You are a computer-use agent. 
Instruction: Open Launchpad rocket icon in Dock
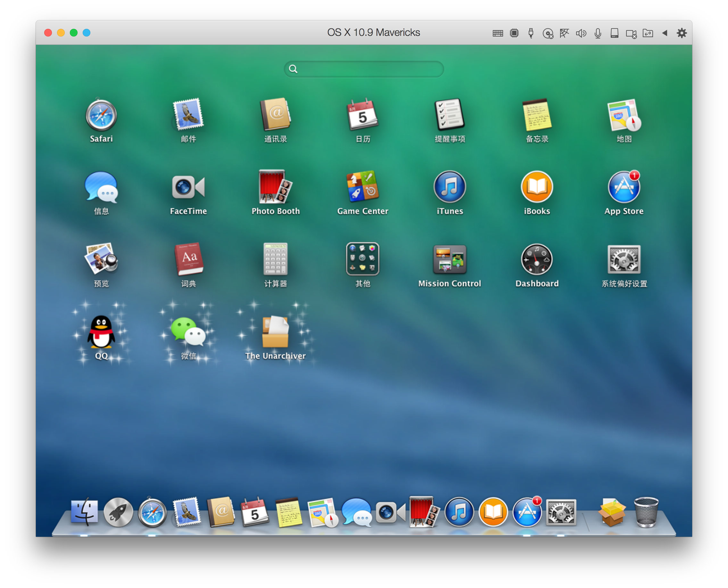[118, 512]
